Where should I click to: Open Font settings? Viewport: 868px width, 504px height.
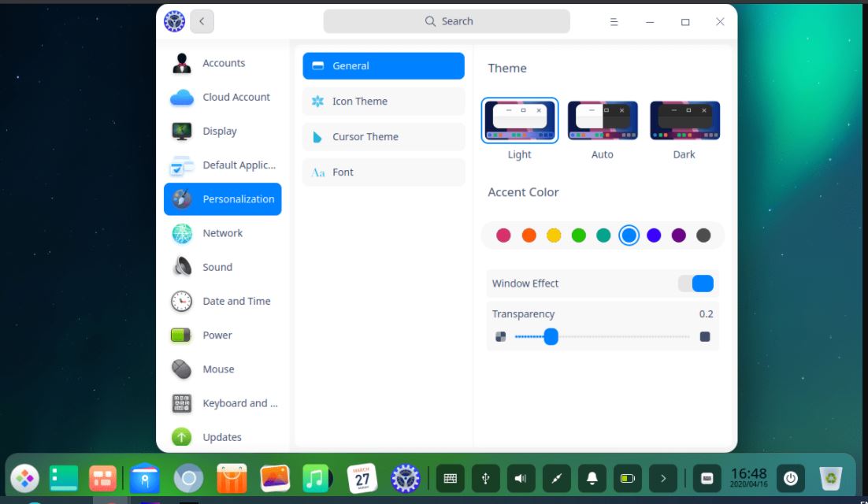pos(384,172)
